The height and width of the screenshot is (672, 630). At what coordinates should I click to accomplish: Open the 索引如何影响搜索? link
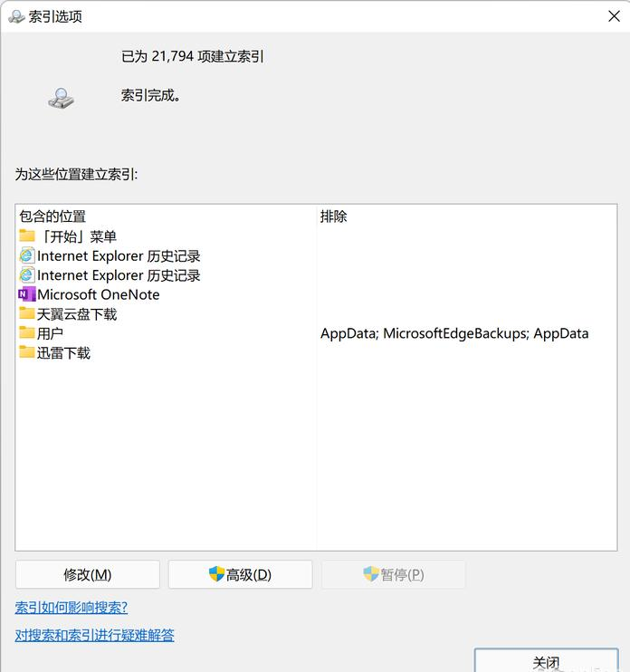tap(72, 607)
